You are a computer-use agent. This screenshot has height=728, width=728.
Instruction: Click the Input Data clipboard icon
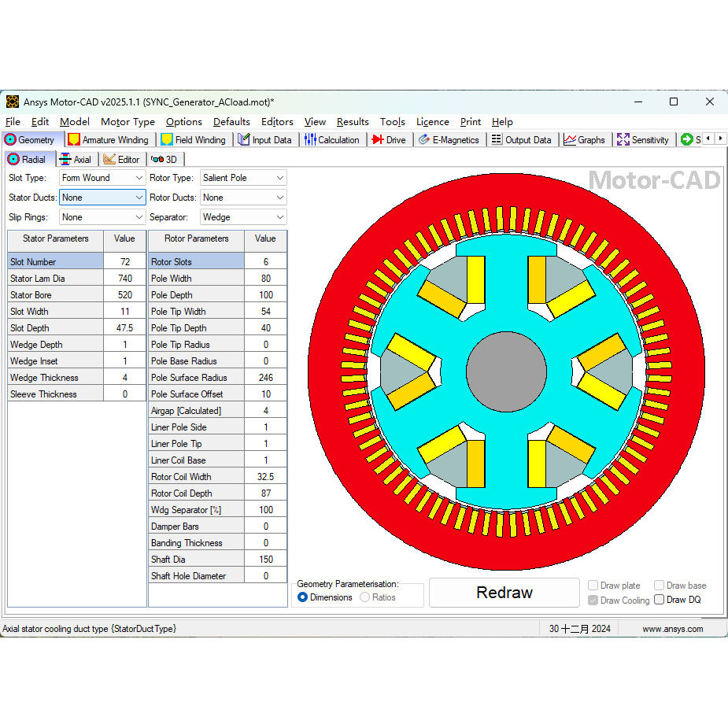pos(244,140)
